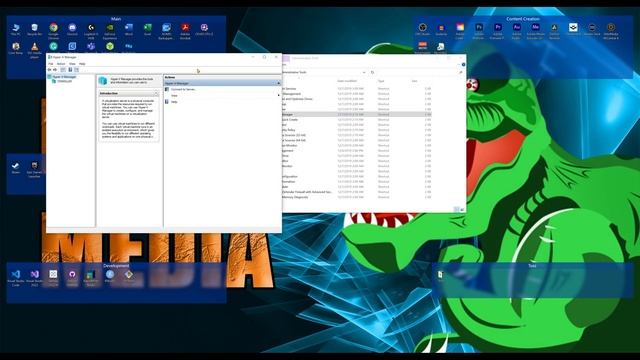The height and width of the screenshot is (360, 640).
Task: Open the Adobe Acrobat desktop shortcut
Action: coord(185,30)
